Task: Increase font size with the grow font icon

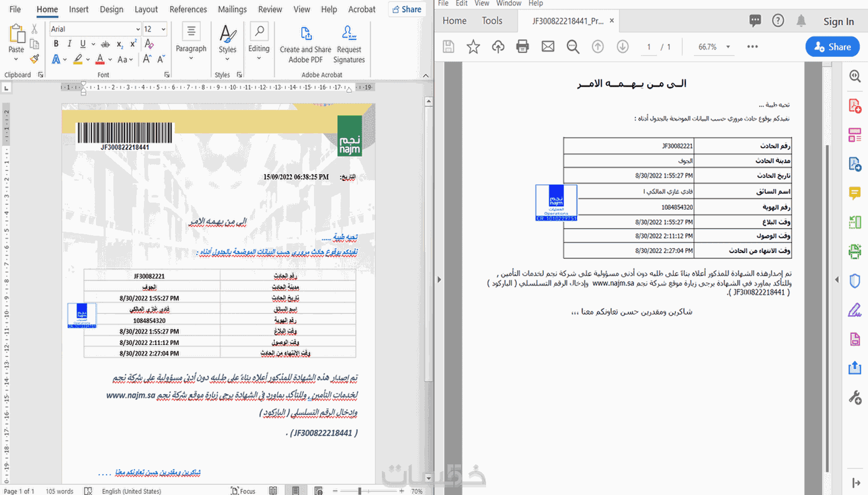Action: (147, 59)
